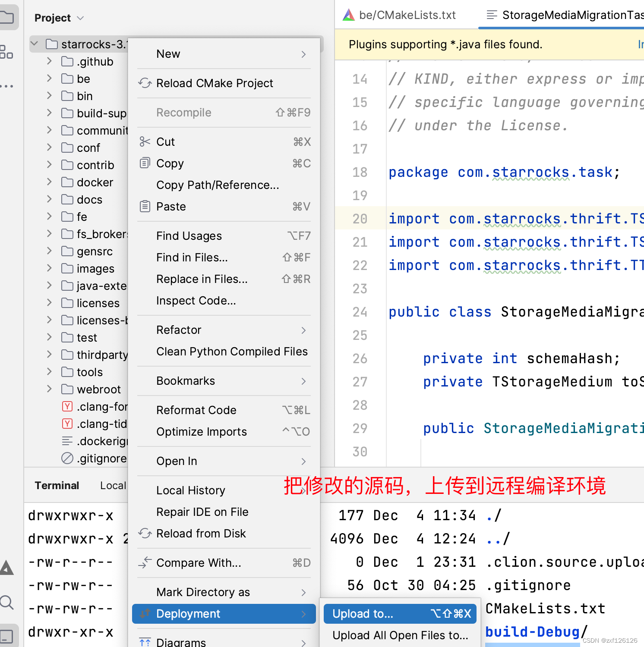644x647 pixels.
Task: Choose Clean Python Compiled Files
Action: coord(224,352)
